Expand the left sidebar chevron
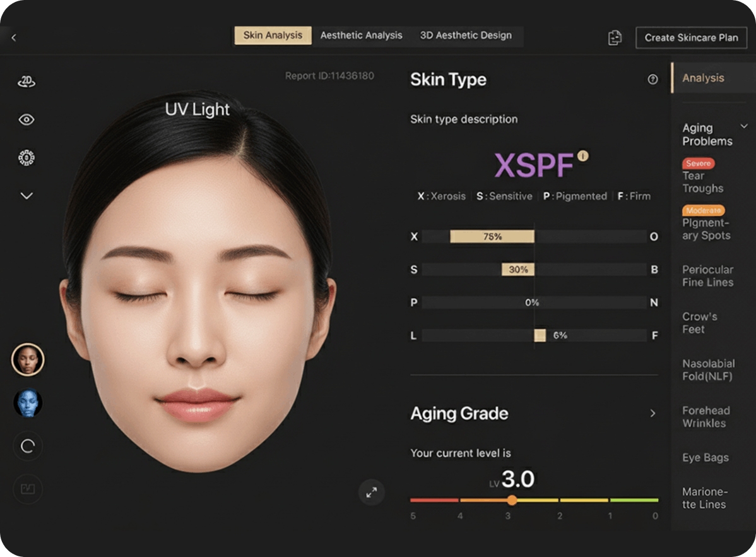 tap(27, 196)
